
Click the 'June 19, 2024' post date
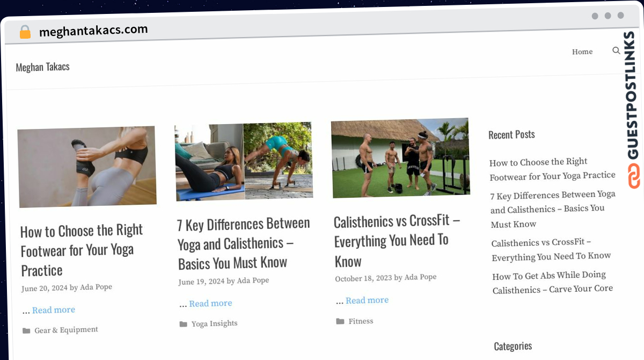201,282
